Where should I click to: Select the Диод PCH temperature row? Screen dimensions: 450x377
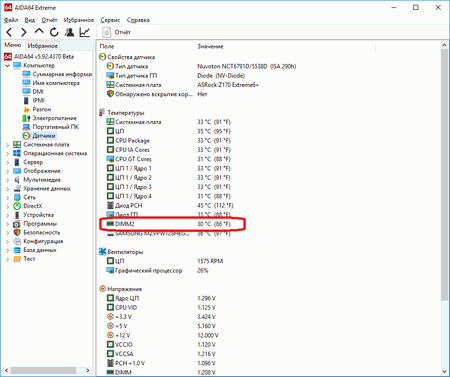pyautogui.click(x=170, y=205)
